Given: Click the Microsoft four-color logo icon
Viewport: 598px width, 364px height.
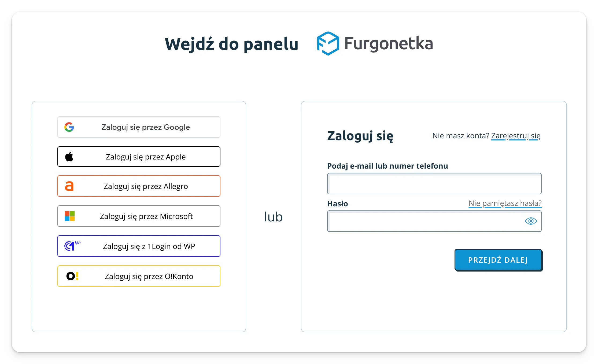Looking at the screenshot, I should [x=70, y=216].
